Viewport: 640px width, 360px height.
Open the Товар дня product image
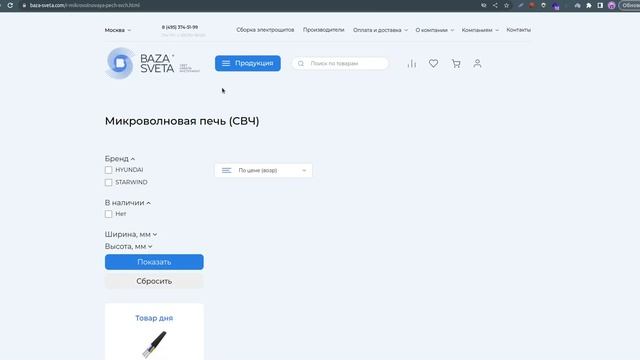pos(155,344)
